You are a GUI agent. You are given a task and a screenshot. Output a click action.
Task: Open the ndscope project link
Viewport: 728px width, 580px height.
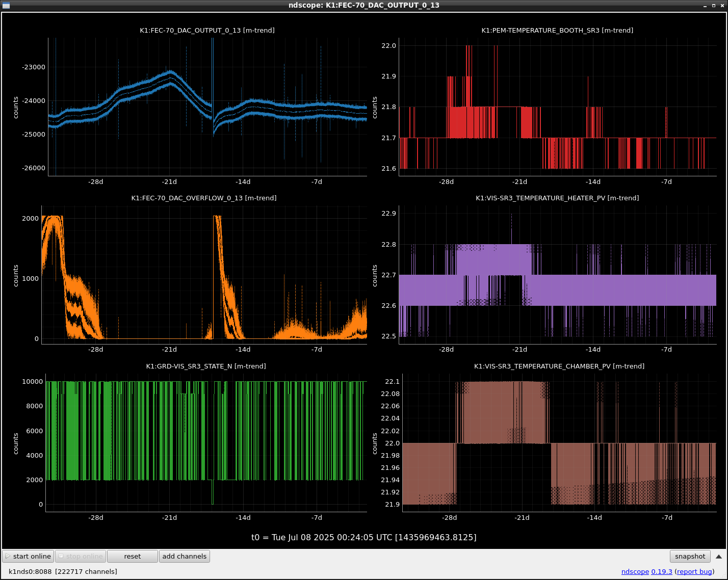click(635, 571)
